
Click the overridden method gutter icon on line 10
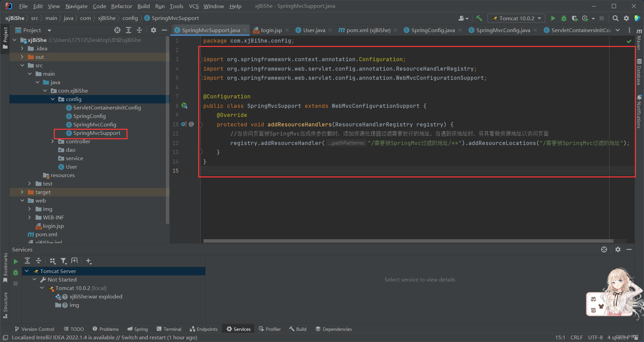click(x=184, y=124)
